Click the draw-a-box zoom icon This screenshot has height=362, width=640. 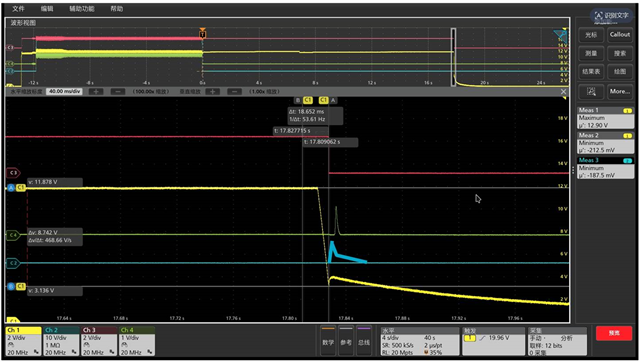[591, 91]
